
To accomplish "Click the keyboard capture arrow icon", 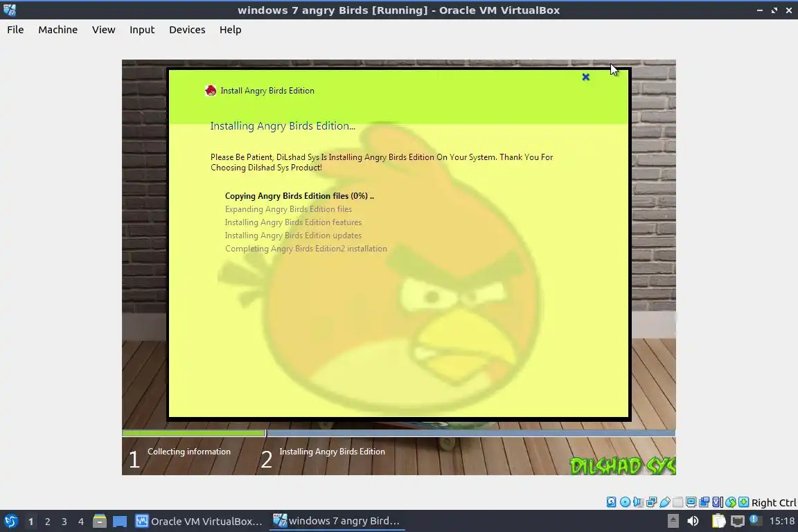I will (743, 502).
